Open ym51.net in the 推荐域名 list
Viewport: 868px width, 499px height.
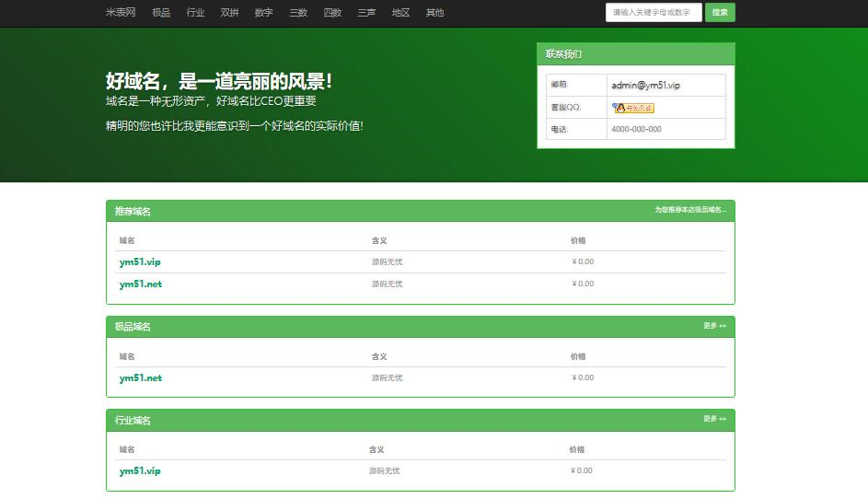(x=140, y=284)
